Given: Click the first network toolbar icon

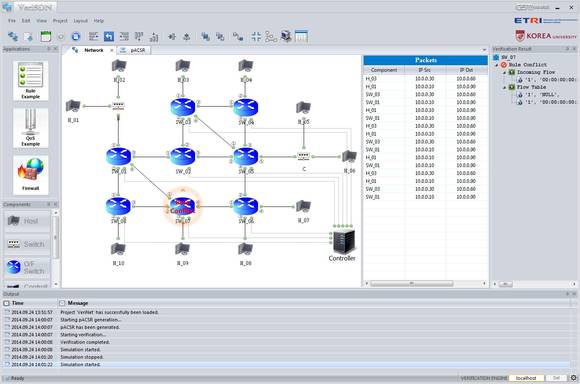Looking at the screenshot, I should click(x=13, y=36).
